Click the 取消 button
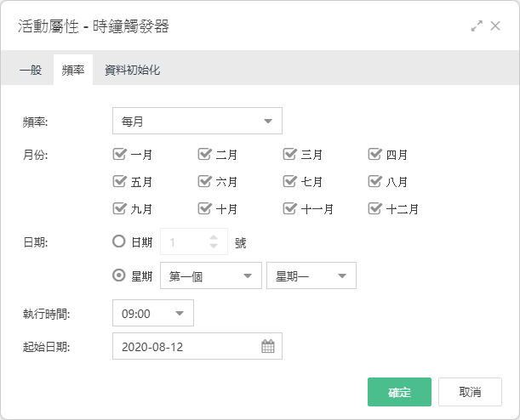Screen dimensions: 520x420 [470, 392]
